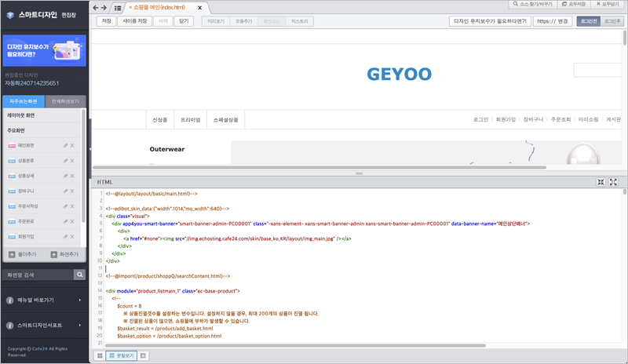Click the pencil edit icon for sidebar 회원가입
Viewport: 628px width, 364px height.
[x=65, y=237]
